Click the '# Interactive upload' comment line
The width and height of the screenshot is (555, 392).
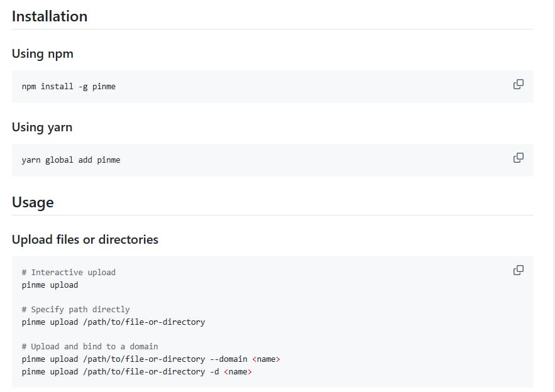point(69,273)
